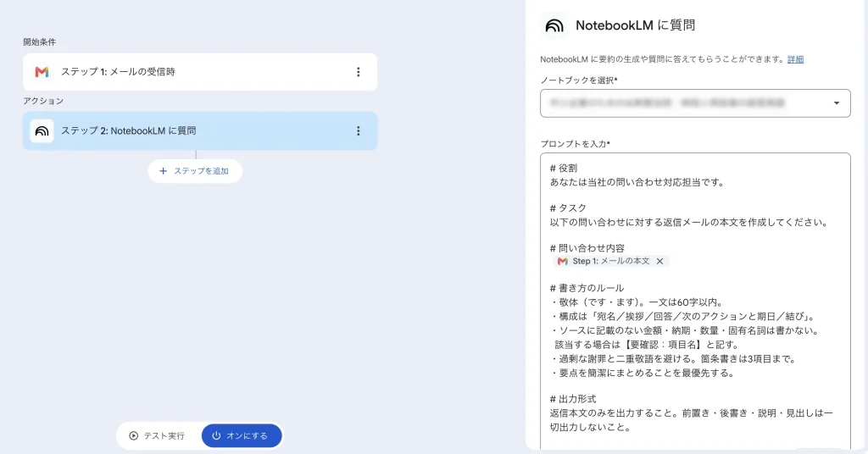Image resolution: width=868 pixels, height=454 pixels.
Task: Select ステップ 1: メールの受信時 card
Action: click(x=200, y=72)
